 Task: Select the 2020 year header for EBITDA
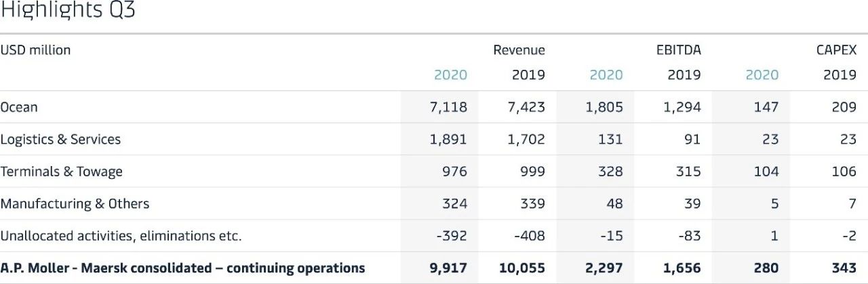click(606, 75)
